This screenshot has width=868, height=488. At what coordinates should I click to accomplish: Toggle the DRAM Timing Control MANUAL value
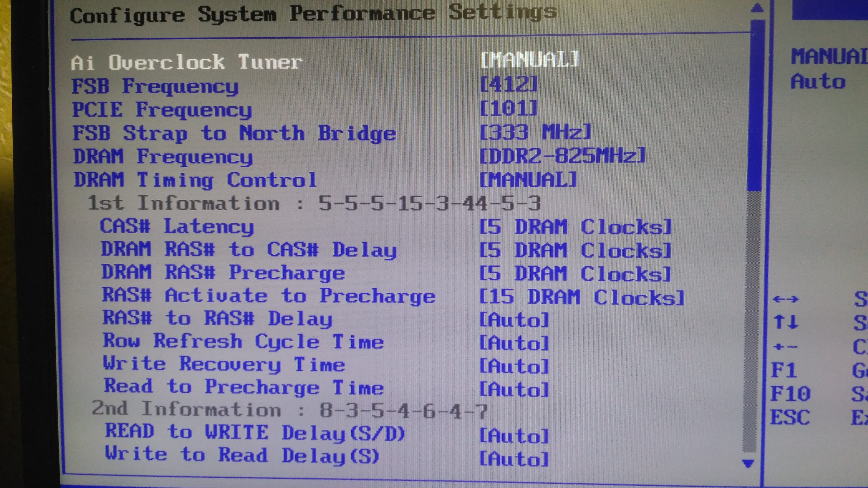point(528,180)
